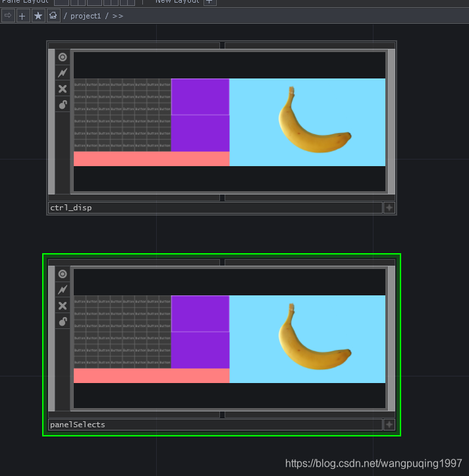Toggle clone immune flag on panelSelects
The height and width of the screenshot is (476, 469).
click(x=63, y=290)
